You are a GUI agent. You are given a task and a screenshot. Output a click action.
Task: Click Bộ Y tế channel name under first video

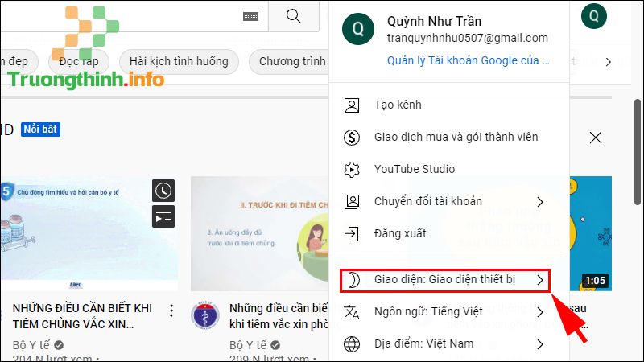point(31,345)
